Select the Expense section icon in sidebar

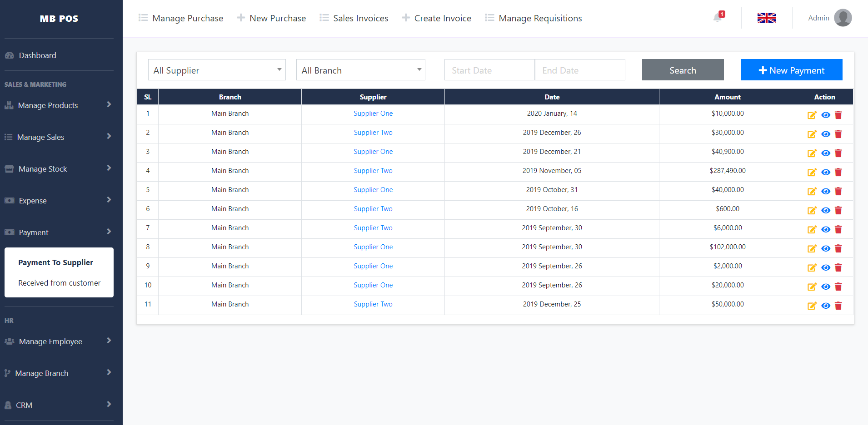point(10,200)
